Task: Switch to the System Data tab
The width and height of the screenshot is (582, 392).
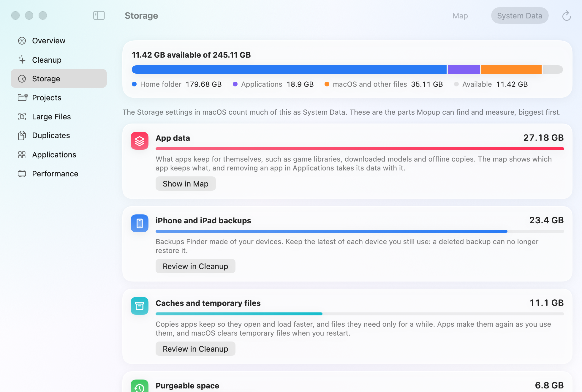Action: pos(520,16)
